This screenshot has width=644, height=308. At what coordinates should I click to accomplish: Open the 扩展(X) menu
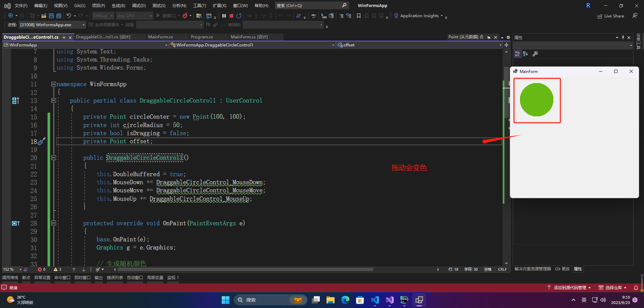click(x=220, y=5)
